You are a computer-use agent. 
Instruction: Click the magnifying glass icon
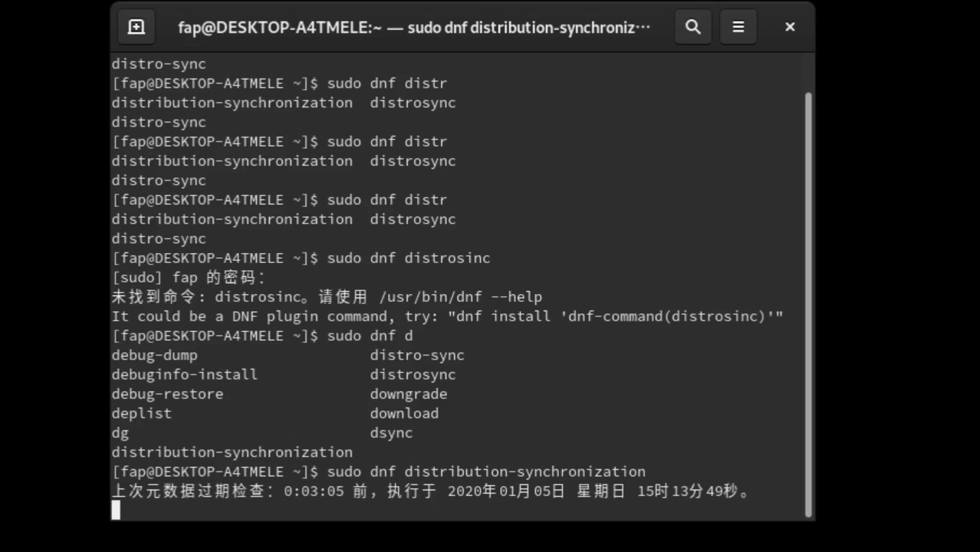tap(692, 27)
